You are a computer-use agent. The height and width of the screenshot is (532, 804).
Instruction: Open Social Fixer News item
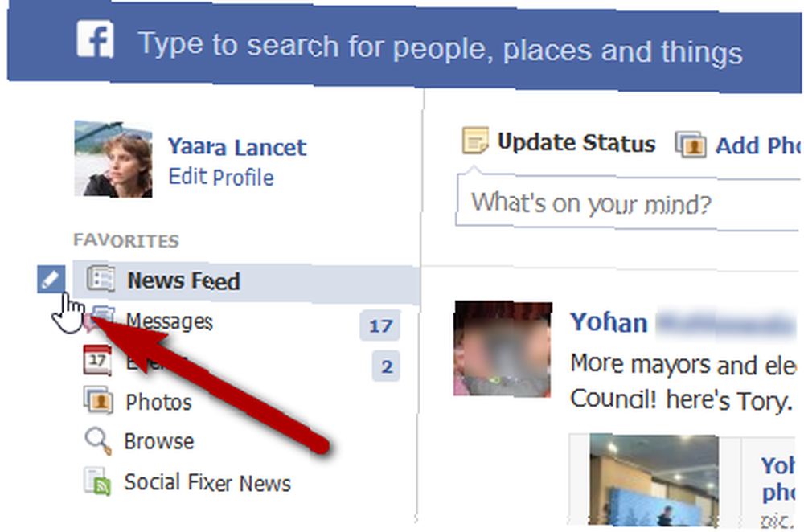207,482
